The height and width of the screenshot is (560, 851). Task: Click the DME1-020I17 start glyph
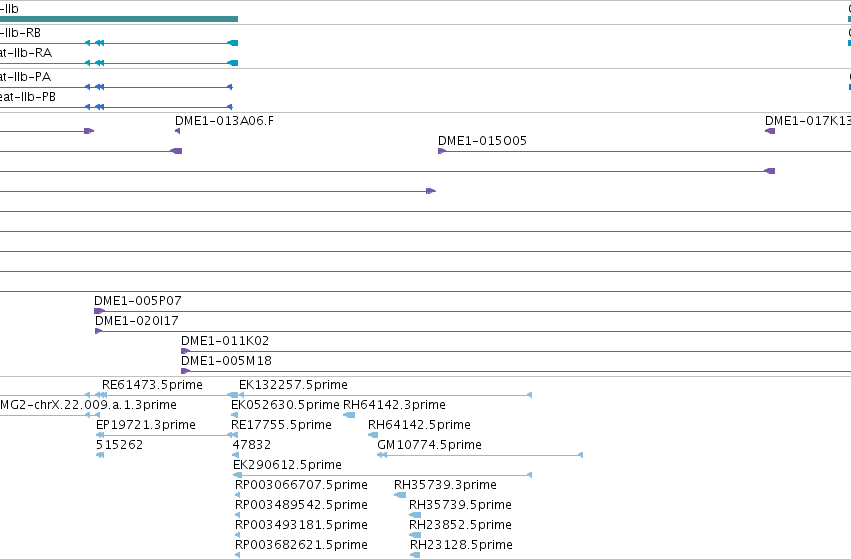(x=98, y=332)
